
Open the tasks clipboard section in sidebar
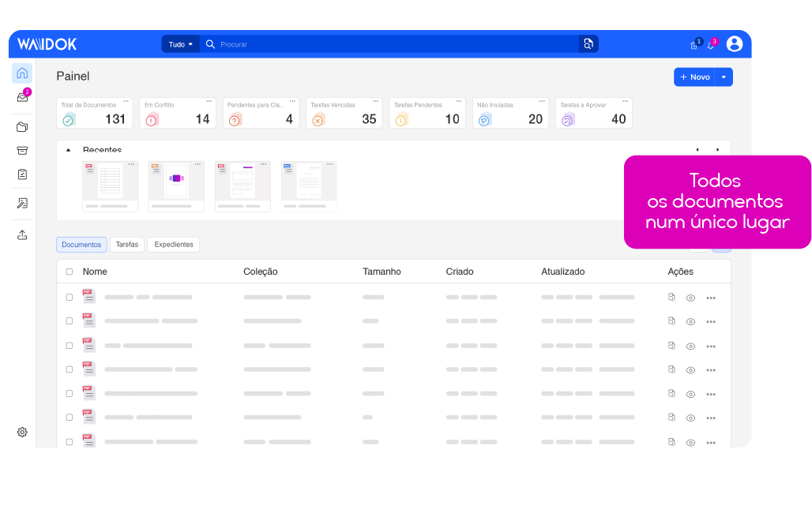pyautogui.click(x=22, y=174)
